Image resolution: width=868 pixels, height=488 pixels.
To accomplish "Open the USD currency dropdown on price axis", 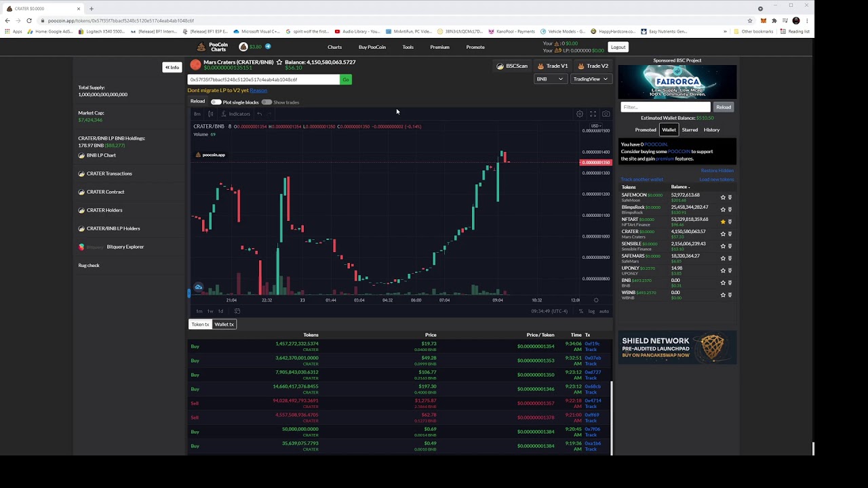I will click(596, 126).
